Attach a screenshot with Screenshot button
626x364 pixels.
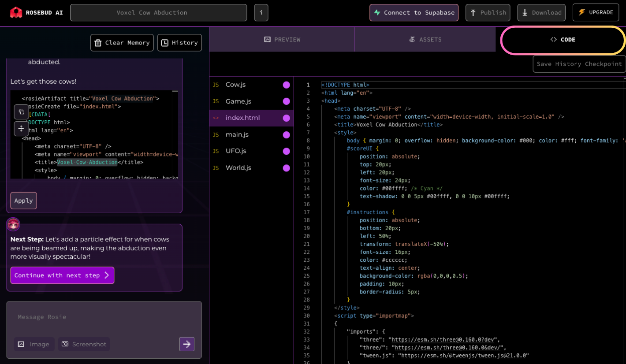(x=84, y=344)
